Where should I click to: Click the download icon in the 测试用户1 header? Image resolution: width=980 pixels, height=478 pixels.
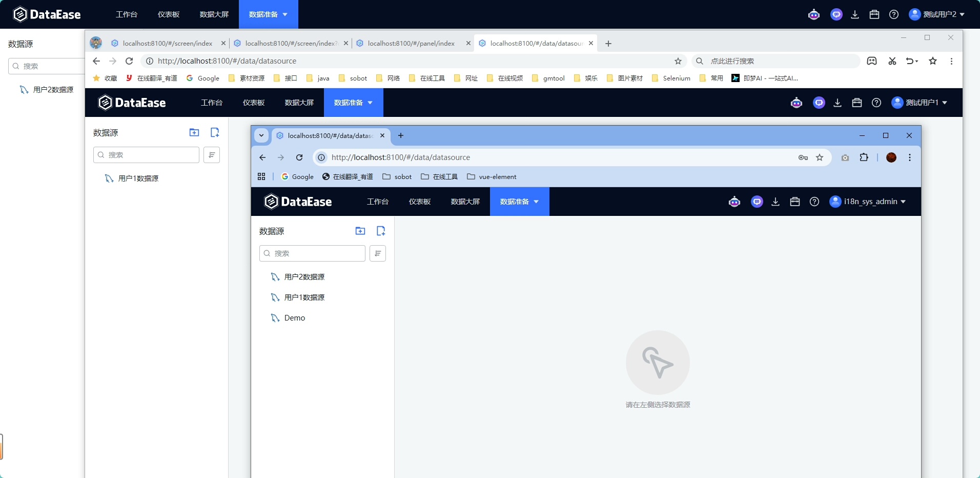838,103
